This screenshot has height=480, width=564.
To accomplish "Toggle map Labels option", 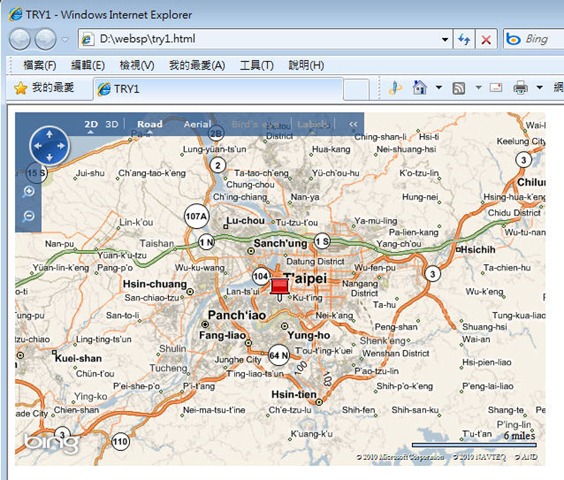I will click(313, 124).
